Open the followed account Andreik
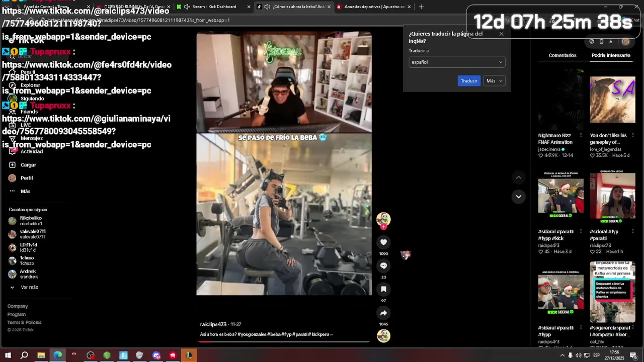 tap(23, 274)
